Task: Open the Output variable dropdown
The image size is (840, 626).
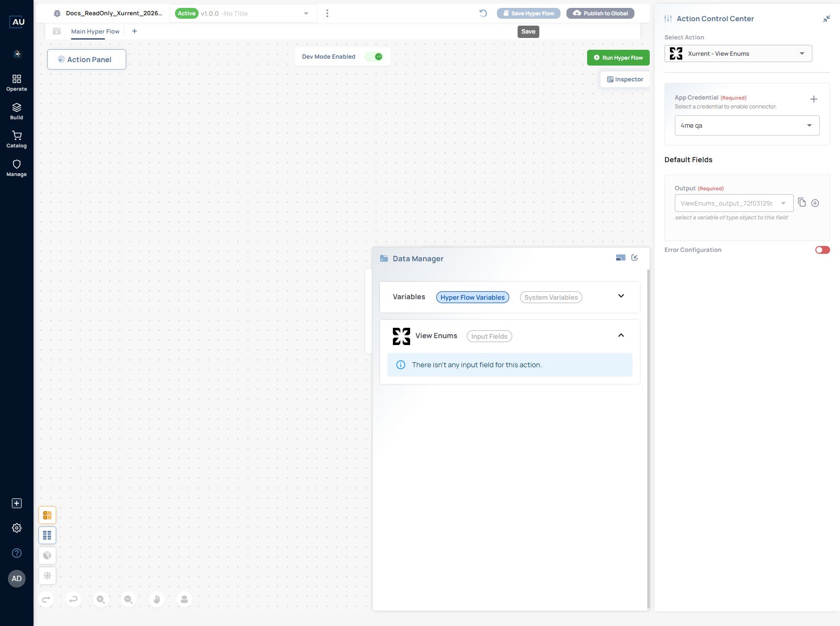Action: [x=734, y=203]
